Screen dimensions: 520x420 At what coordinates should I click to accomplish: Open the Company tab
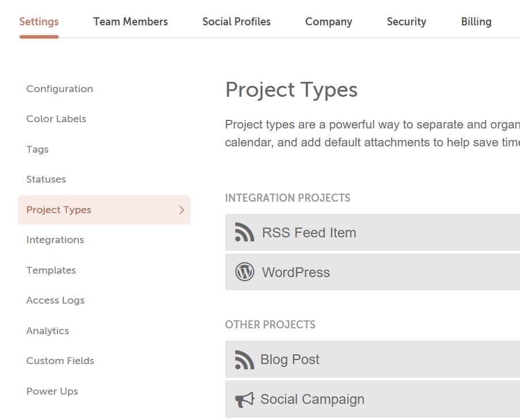coord(329,22)
